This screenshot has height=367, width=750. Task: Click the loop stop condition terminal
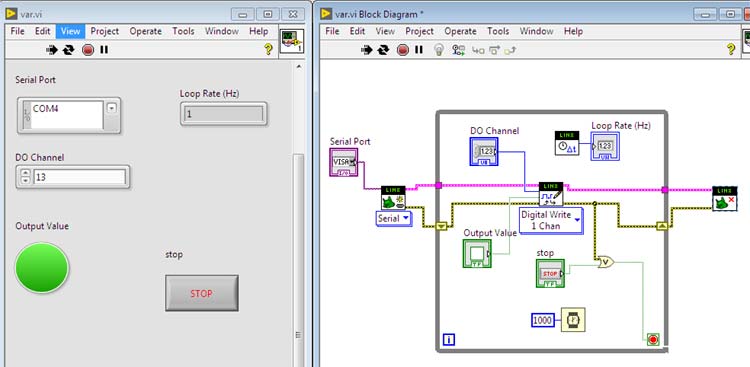click(x=652, y=339)
